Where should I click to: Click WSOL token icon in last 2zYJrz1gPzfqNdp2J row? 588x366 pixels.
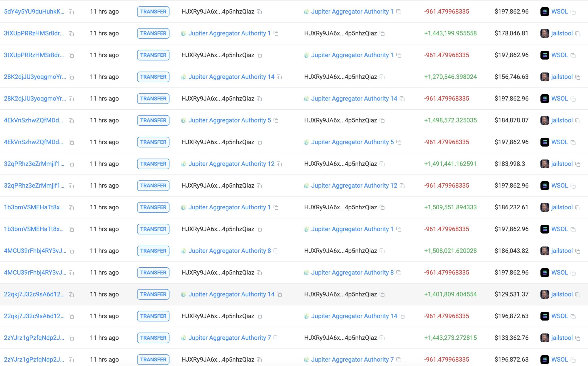pyautogui.click(x=545, y=360)
